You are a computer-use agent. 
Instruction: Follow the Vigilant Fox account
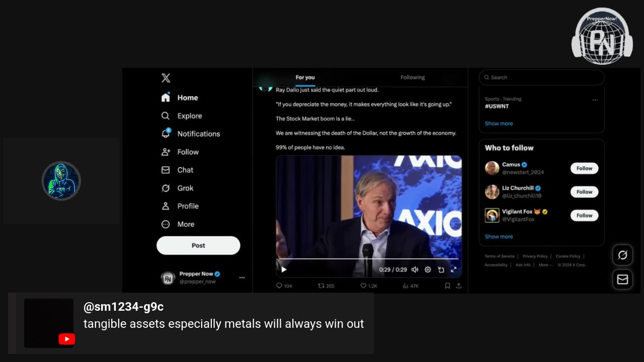click(x=584, y=215)
